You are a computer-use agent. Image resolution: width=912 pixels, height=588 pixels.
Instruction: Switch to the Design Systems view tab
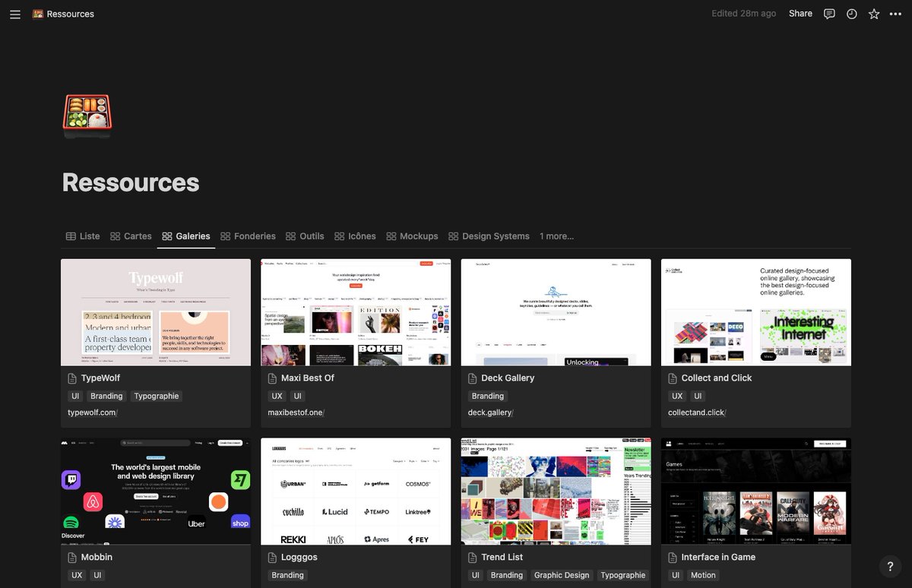(x=489, y=236)
